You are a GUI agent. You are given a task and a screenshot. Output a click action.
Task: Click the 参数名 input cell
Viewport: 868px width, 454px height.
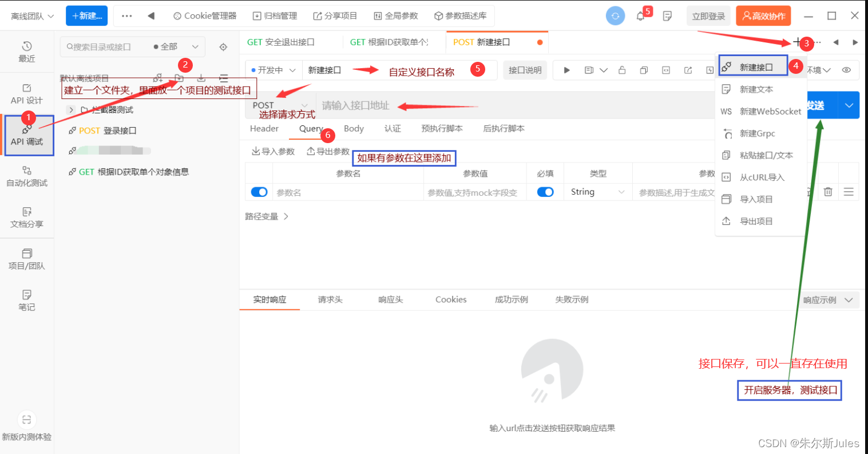pos(348,193)
